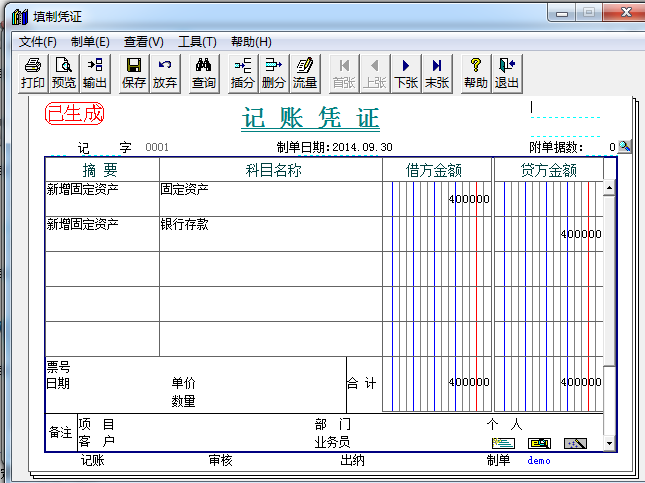Close the 填制凭证 window

tap(625, 12)
